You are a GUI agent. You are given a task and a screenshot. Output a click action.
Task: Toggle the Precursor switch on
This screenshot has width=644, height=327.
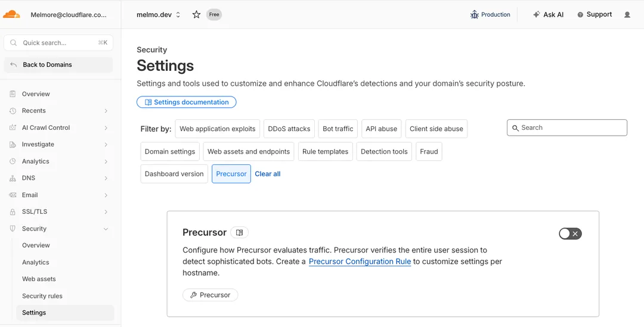(570, 234)
